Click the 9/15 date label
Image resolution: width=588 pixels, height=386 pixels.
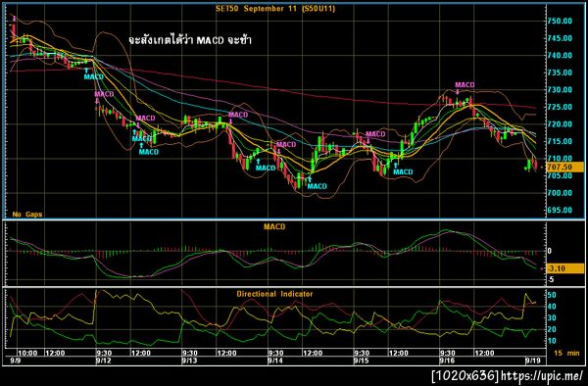(361, 361)
